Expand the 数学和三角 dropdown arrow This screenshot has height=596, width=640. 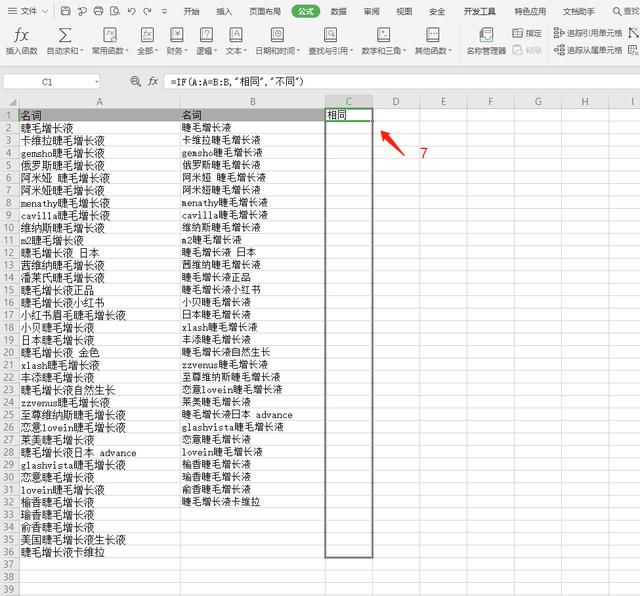point(404,51)
